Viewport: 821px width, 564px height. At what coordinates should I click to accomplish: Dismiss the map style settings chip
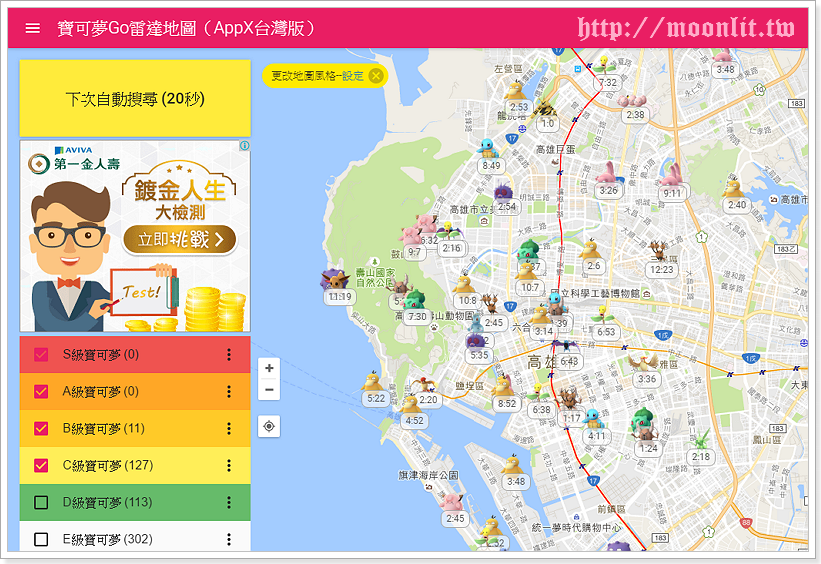(376, 76)
